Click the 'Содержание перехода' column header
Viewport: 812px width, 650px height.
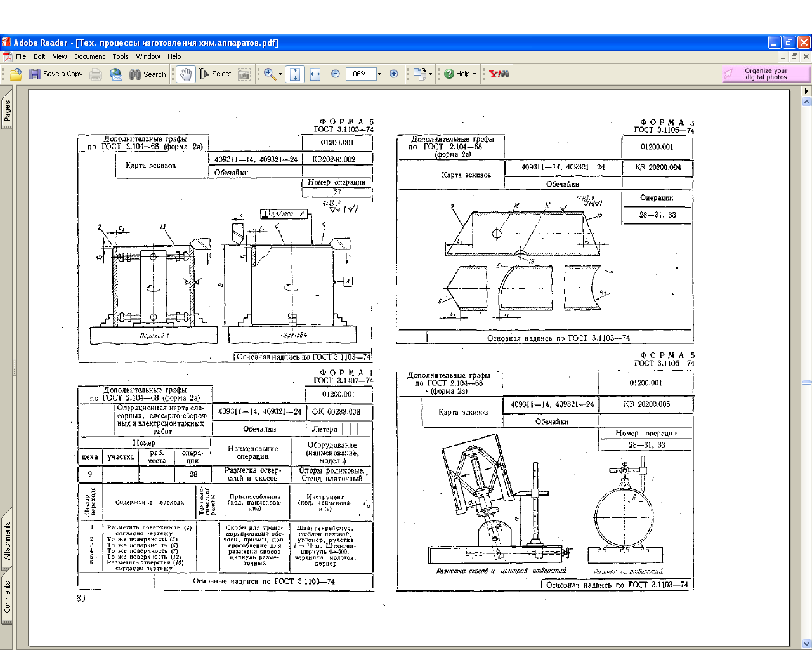point(150,502)
